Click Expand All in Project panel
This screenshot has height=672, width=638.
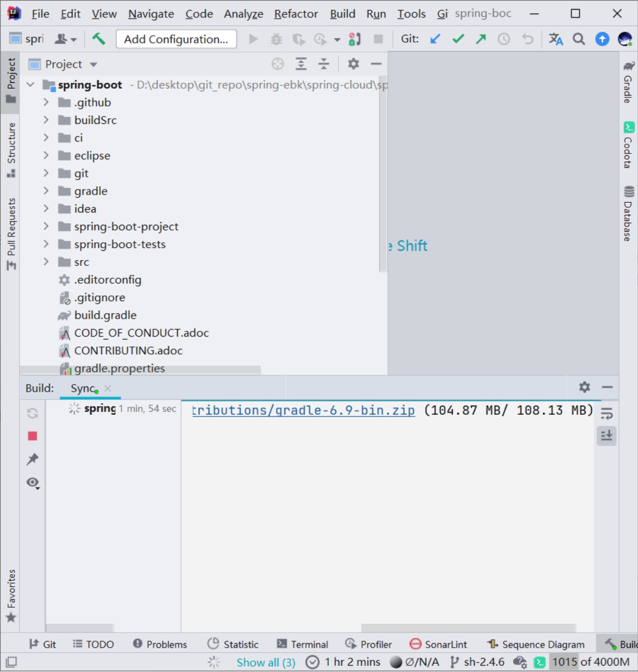click(x=301, y=64)
